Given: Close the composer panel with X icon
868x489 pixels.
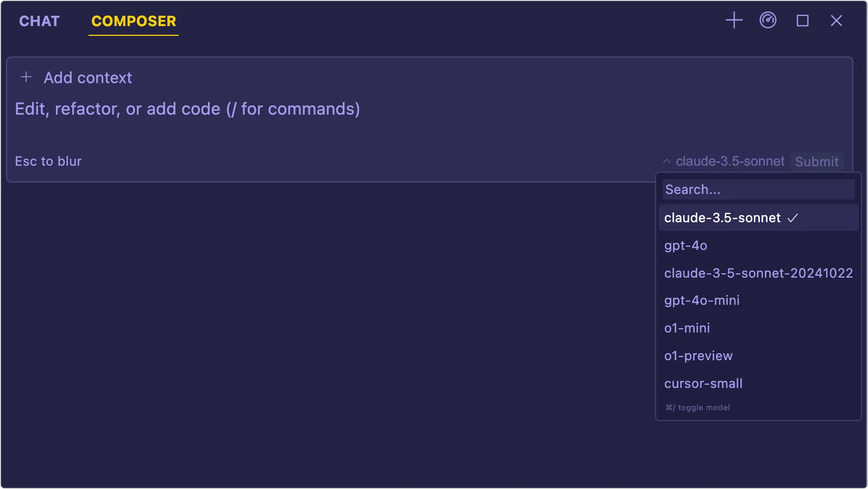Looking at the screenshot, I should (836, 21).
